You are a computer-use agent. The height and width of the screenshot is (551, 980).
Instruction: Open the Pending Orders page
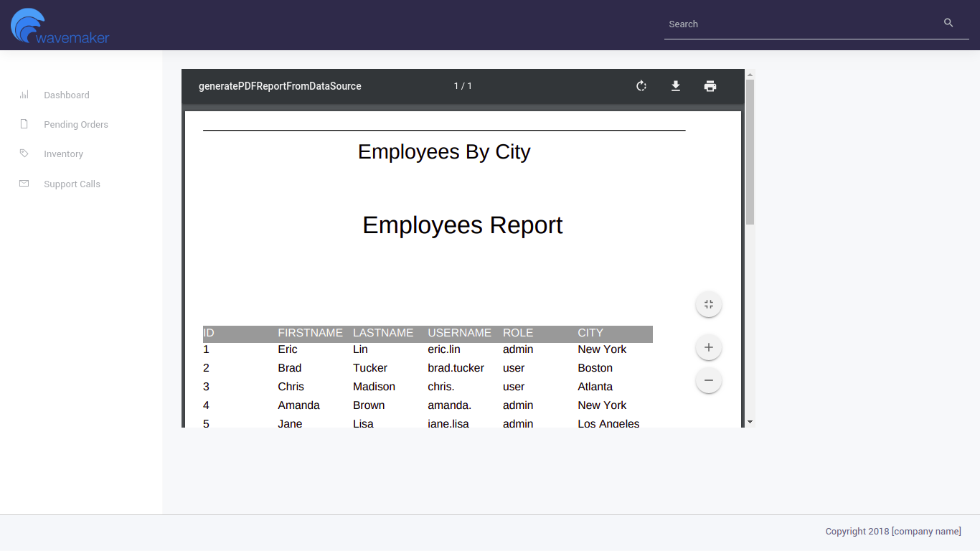(76, 124)
